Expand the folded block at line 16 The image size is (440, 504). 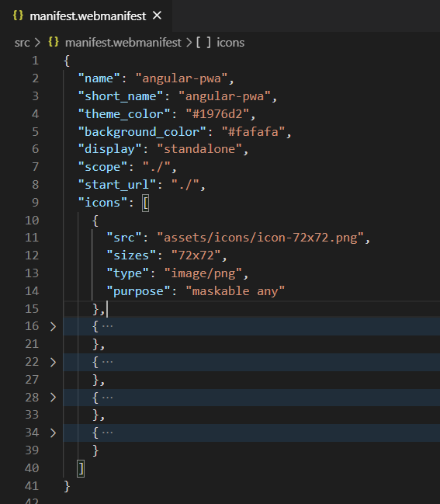coord(53,327)
